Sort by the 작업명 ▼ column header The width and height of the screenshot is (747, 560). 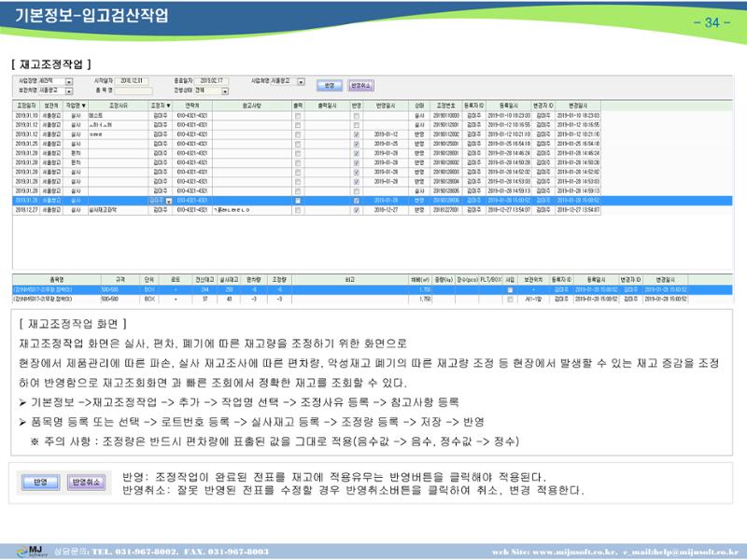(x=77, y=105)
